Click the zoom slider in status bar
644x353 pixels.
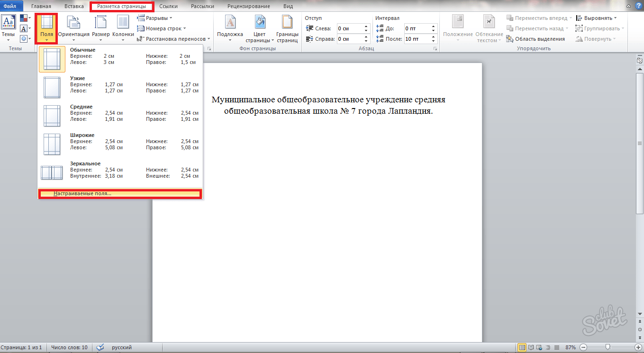608,347
